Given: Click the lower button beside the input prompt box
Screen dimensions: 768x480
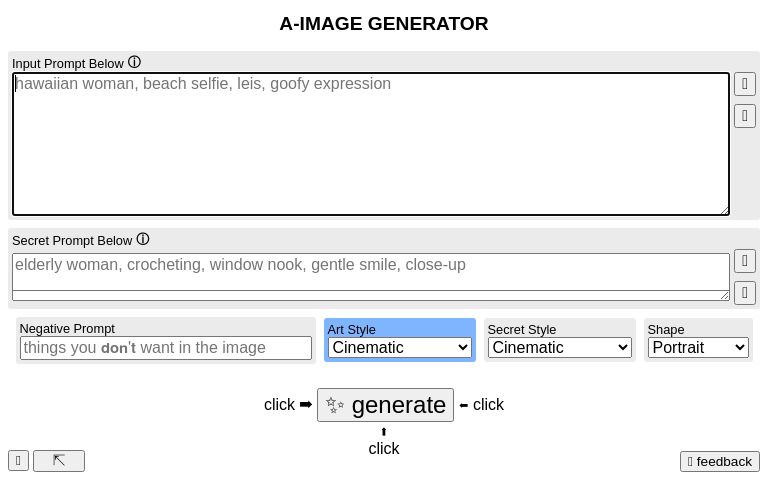Looking at the screenshot, I should 745,116.
